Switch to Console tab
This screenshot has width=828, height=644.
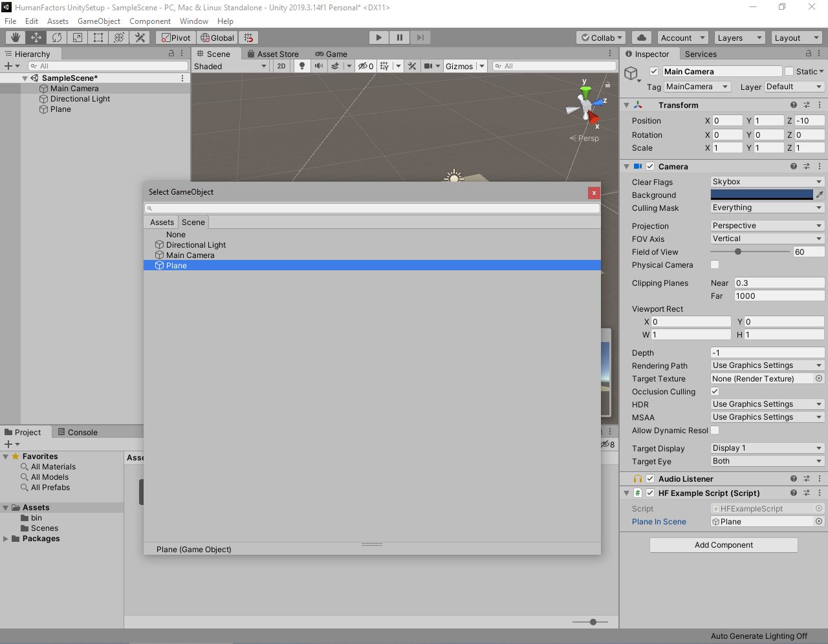coord(78,432)
